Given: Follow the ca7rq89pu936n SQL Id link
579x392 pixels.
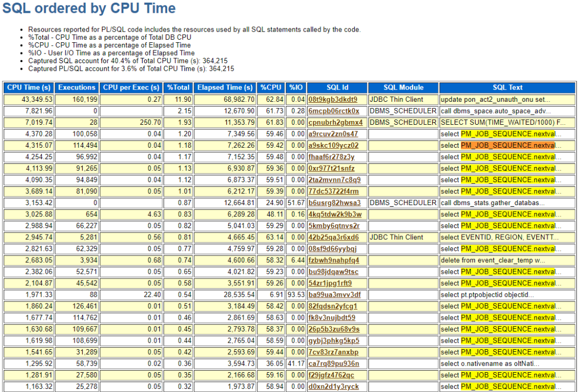Looking at the screenshot, I should pos(333,364).
